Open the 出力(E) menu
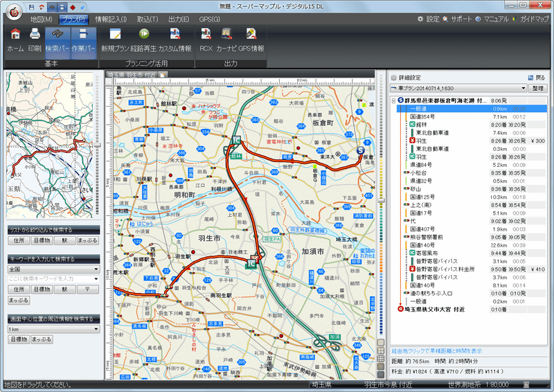The height and width of the screenshot is (392, 554). 179,19
